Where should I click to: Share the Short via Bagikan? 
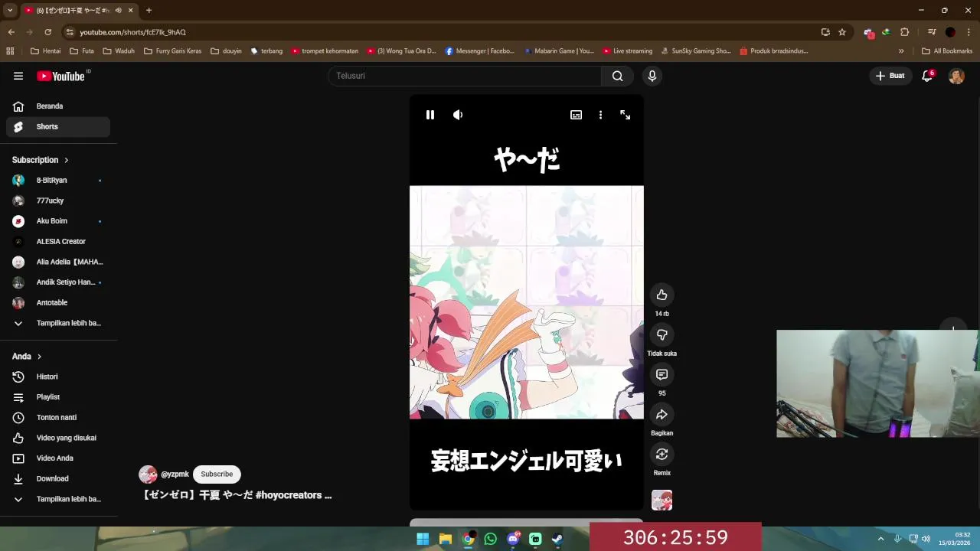pyautogui.click(x=661, y=414)
